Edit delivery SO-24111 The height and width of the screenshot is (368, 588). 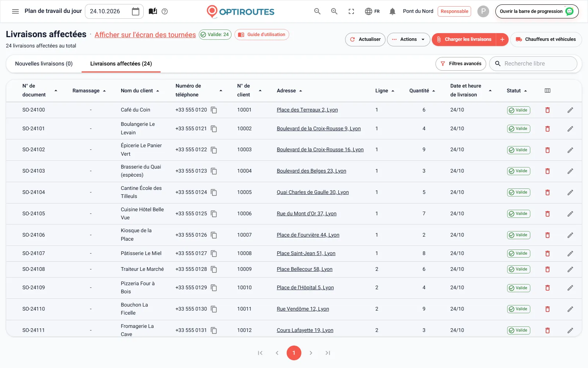click(x=570, y=330)
